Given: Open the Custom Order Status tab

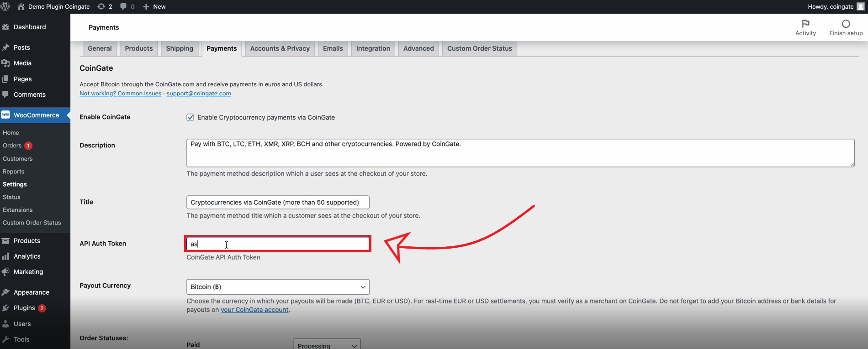Looking at the screenshot, I should 480,48.
